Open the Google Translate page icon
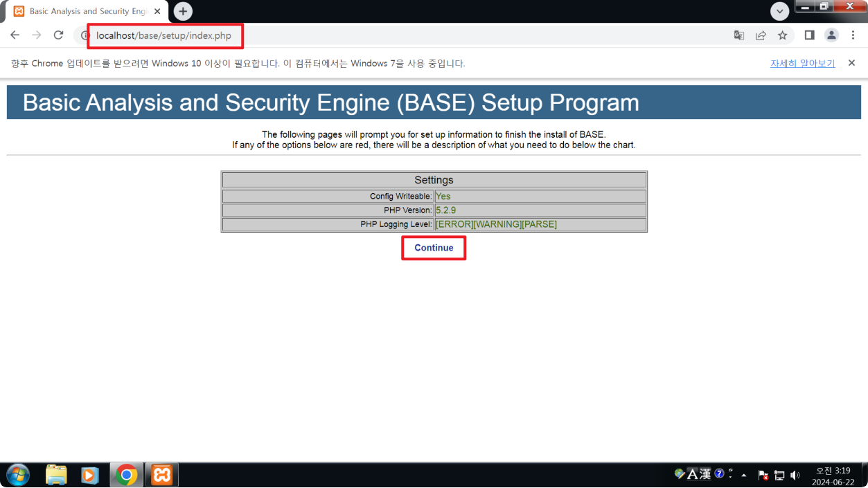Screen dimensions: 868x488 click(x=739, y=35)
